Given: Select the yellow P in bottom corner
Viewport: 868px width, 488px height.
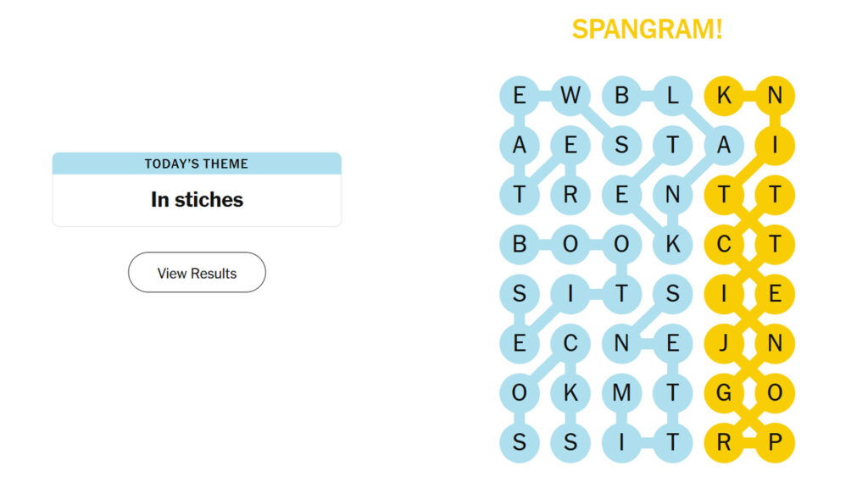Looking at the screenshot, I should (775, 443).
